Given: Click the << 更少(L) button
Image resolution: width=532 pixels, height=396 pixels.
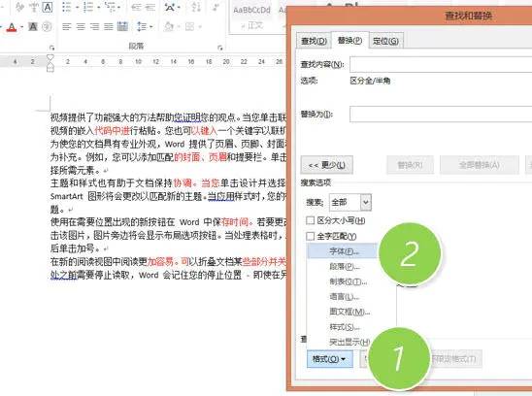Looking at the screenshot, I should (327, 165).
